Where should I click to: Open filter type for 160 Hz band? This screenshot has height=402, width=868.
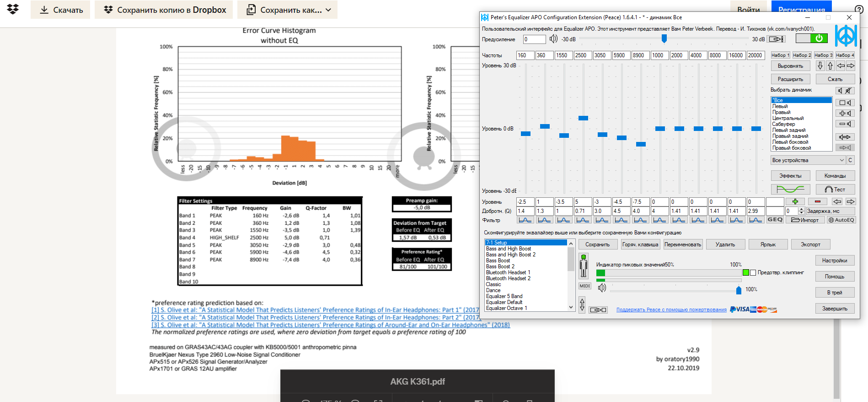[525, 220]
